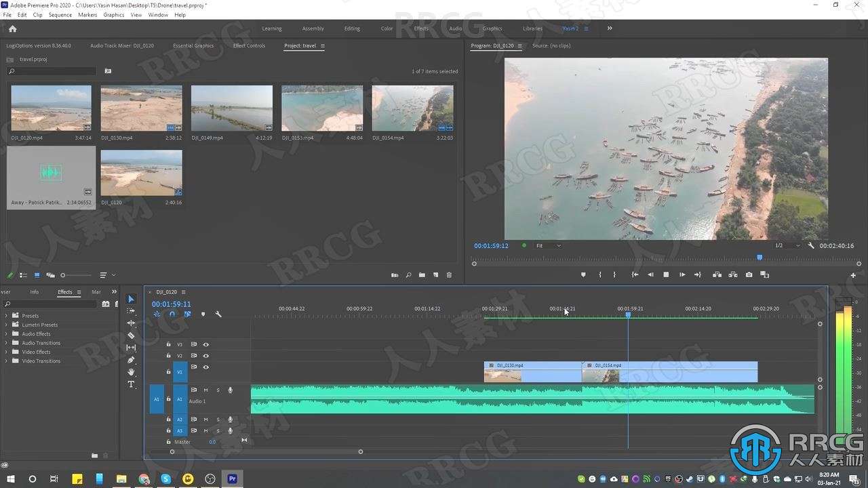Mute audio track A1
The width and height of the screenshot is (868, 488).
pos(205,390)
